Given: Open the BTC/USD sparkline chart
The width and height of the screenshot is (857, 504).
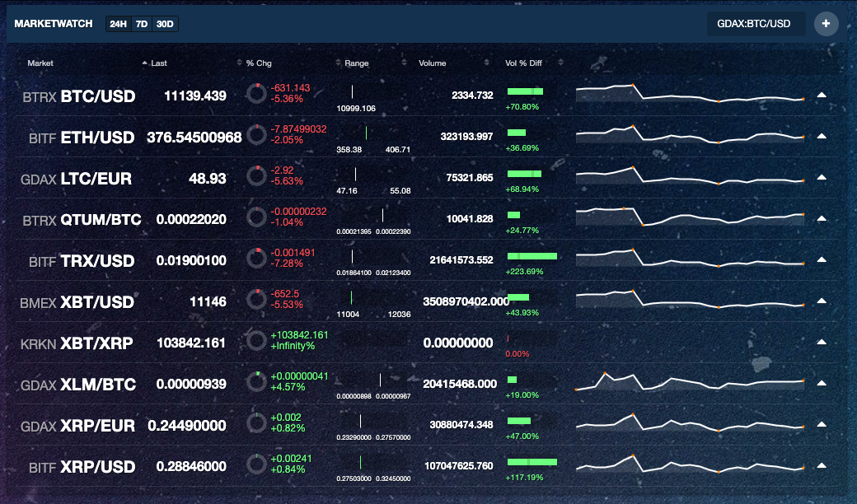Looking at the screenshot, I should (x=690, y=94).
